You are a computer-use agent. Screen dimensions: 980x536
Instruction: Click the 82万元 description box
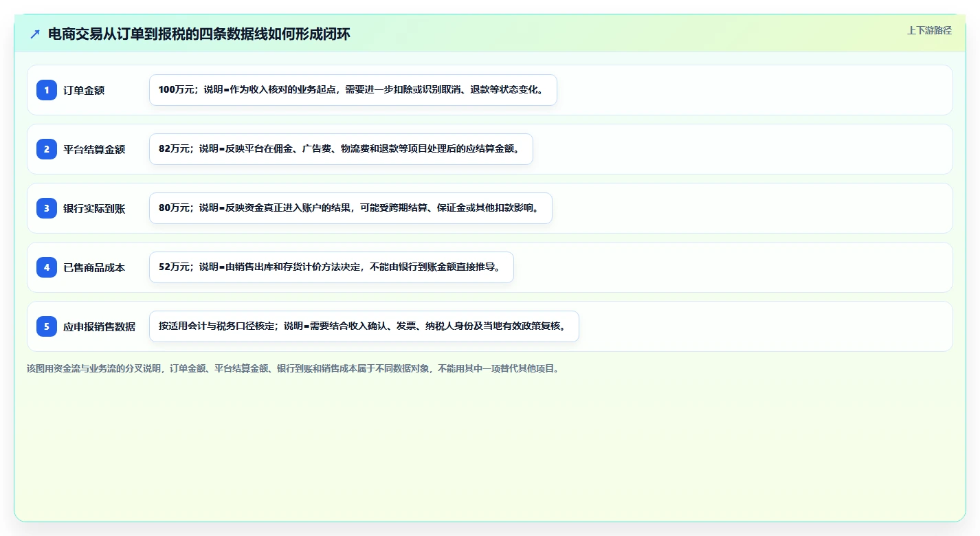coord(341,149)
